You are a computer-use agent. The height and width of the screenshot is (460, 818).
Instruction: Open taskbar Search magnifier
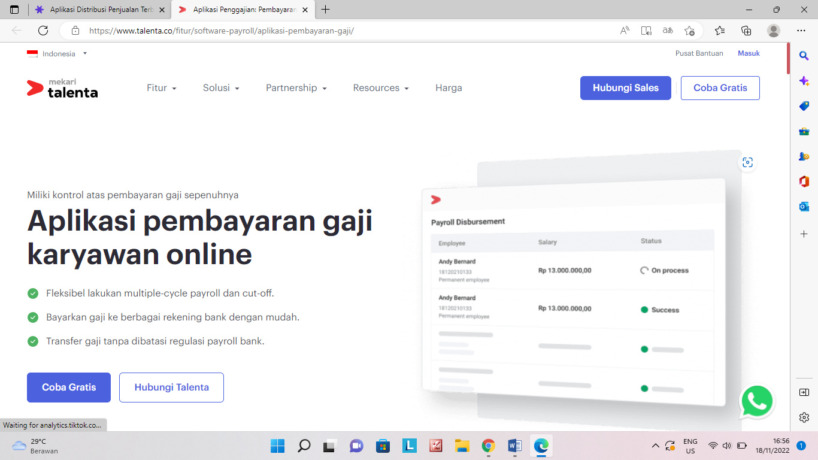tap(304, 446)
